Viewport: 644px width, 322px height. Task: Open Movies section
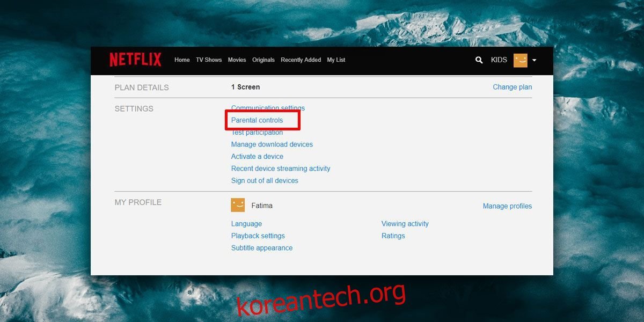(237, 60)
